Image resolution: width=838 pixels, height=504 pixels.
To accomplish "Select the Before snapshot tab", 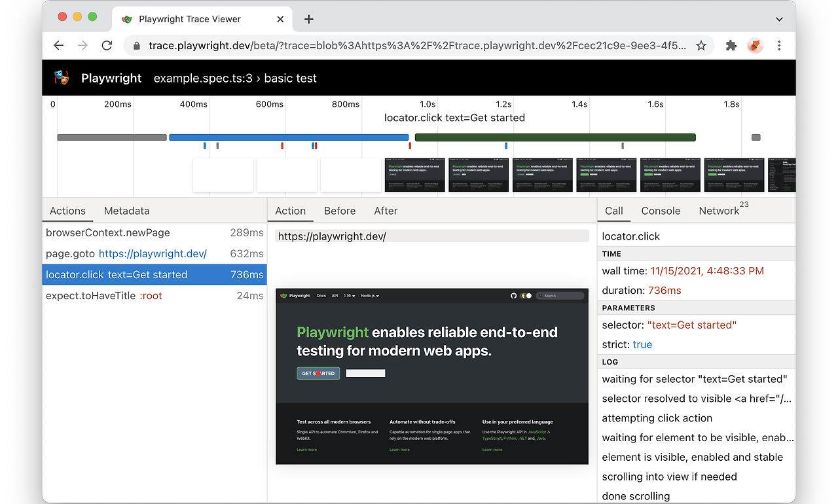I will (340, 211).
